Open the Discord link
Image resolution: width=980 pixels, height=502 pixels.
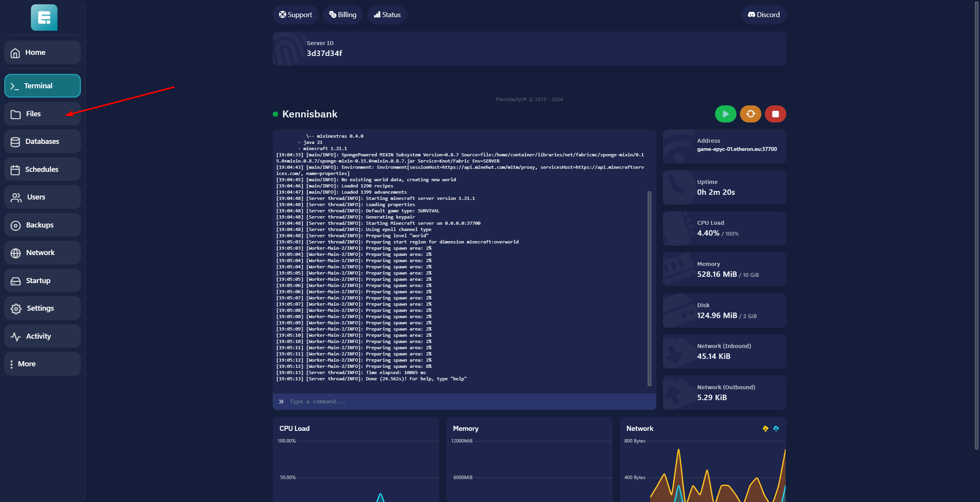[763, 15]
